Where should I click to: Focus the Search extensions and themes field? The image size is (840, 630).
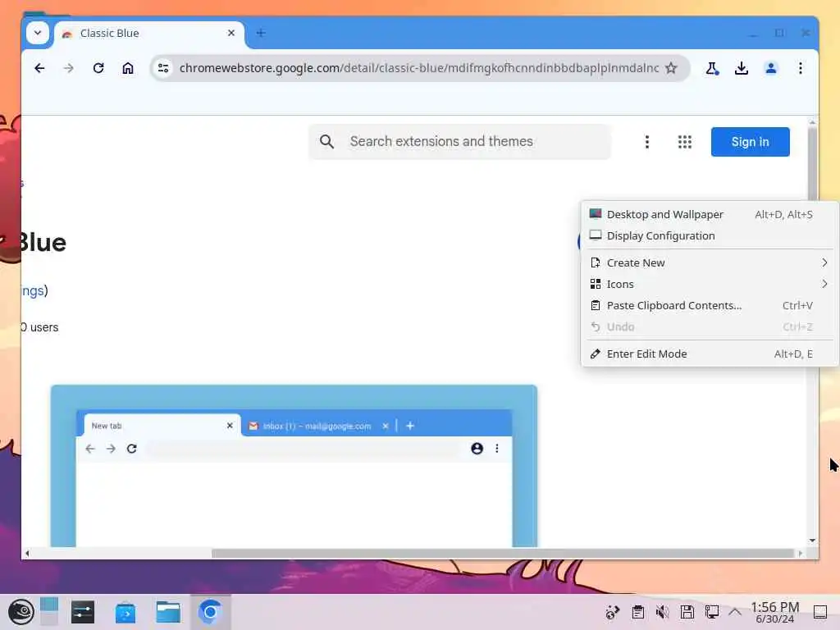pos(459,141)
